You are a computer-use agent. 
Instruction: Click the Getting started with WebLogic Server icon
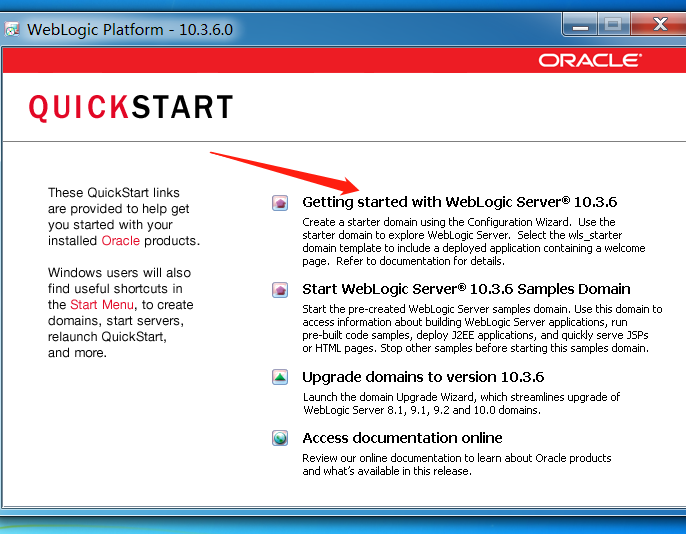(x=280, y=203)
